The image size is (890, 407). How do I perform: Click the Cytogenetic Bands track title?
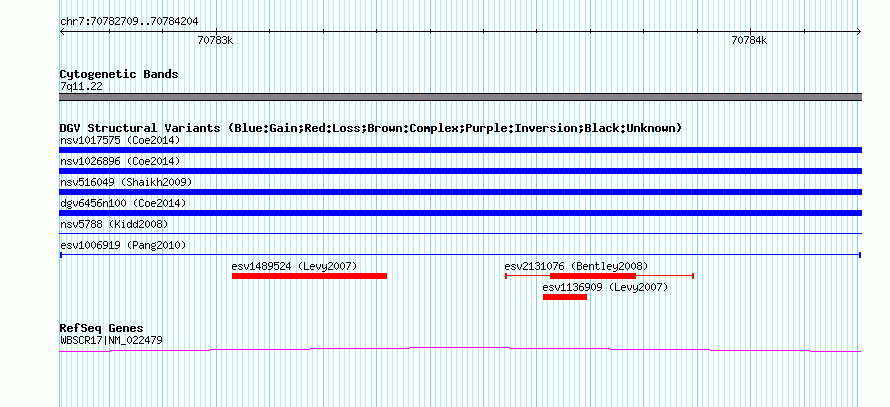click(119, 74)
